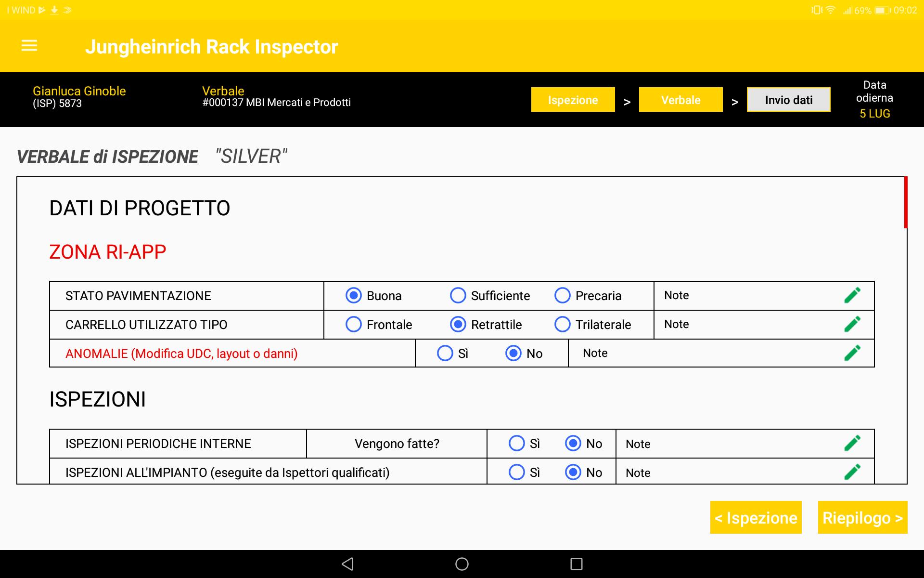Viewport: 924px width, 578px height.
Task: Click 'Vengono fatte?' cell
Action: (397, 444)
